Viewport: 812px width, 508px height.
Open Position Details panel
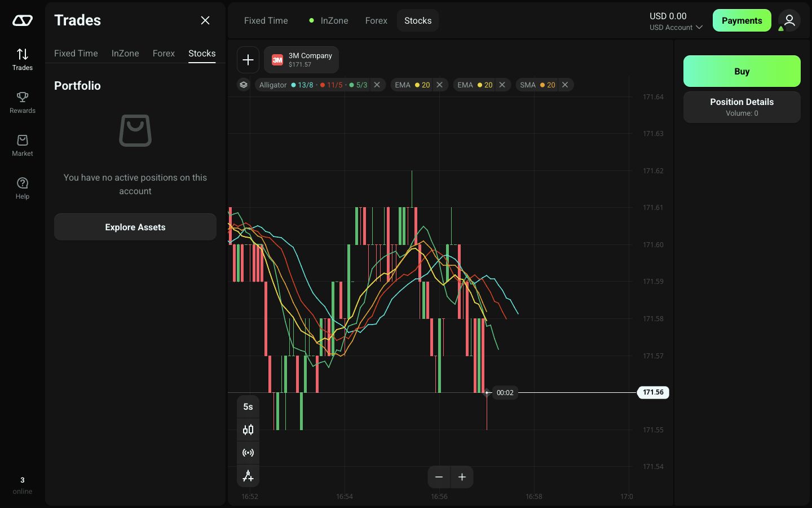click(x=742, y=107)
